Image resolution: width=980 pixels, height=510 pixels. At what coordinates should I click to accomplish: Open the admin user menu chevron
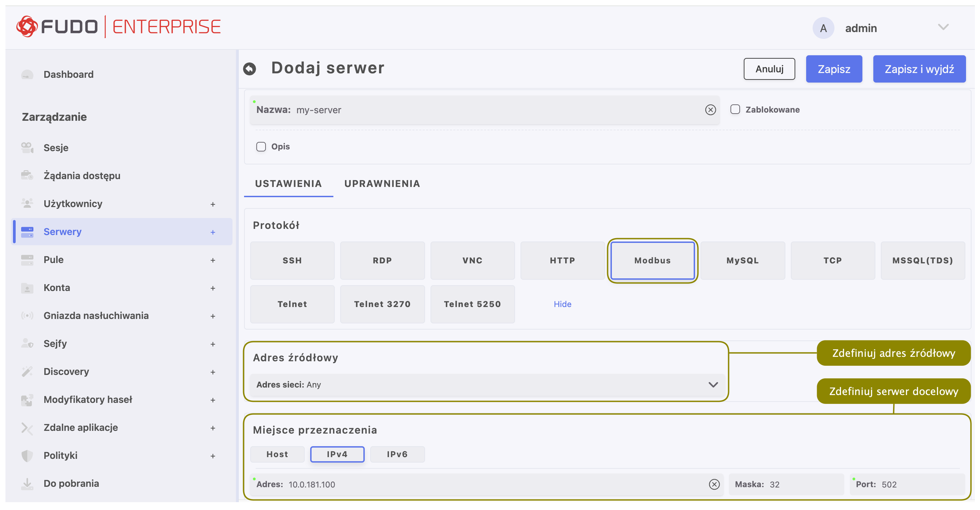943,27
